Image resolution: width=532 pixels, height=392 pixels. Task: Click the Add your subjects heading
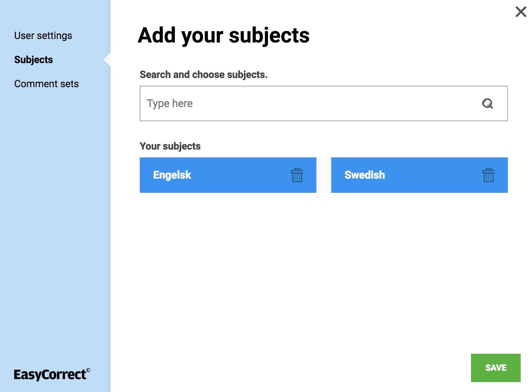(x=223, y=35)
